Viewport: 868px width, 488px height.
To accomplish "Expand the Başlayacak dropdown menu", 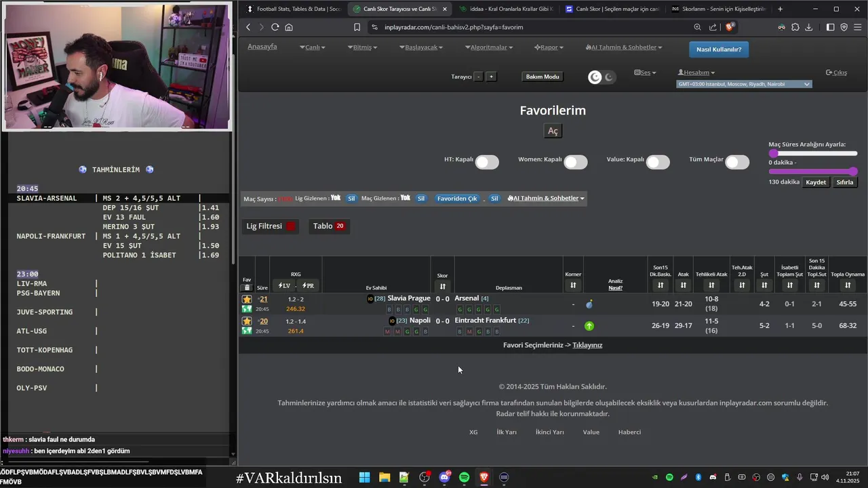I will [x=421, y=47].
